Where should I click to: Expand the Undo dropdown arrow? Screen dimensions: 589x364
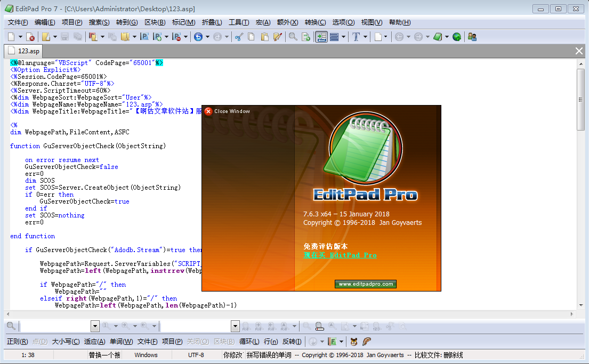coord(207,37)
